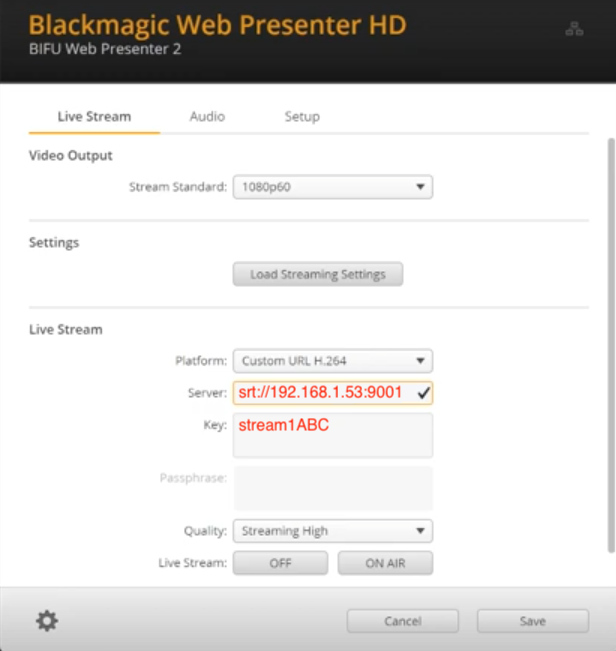Click the Stream Standard label
The width and height of the screenshot is (616, 651).
(178, 187)
